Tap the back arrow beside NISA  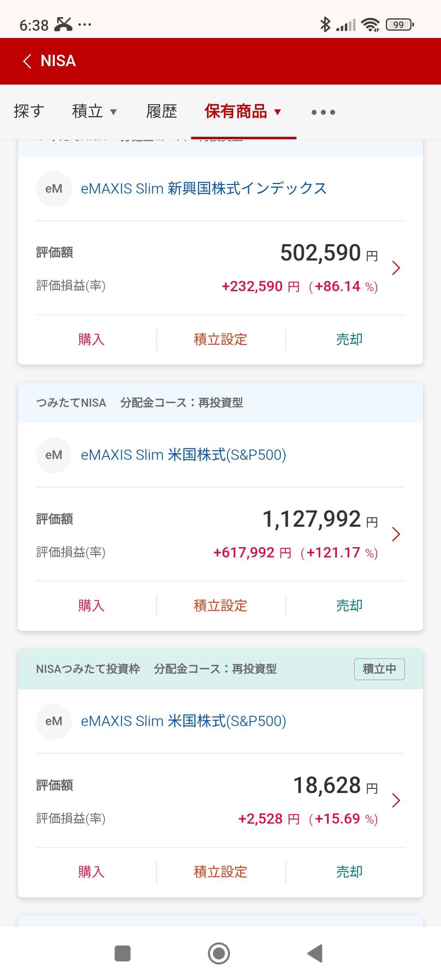(x=27, y=61)
